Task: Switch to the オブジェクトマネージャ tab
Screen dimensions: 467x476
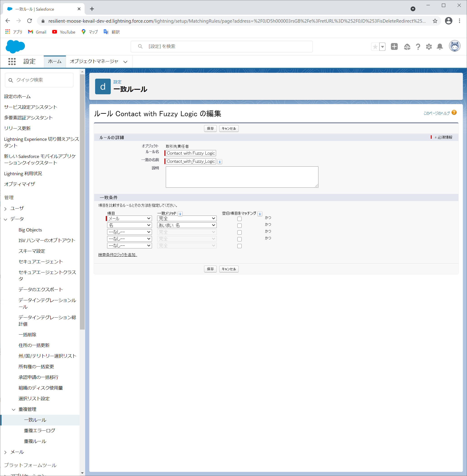Action: click(x=94, y=61)
